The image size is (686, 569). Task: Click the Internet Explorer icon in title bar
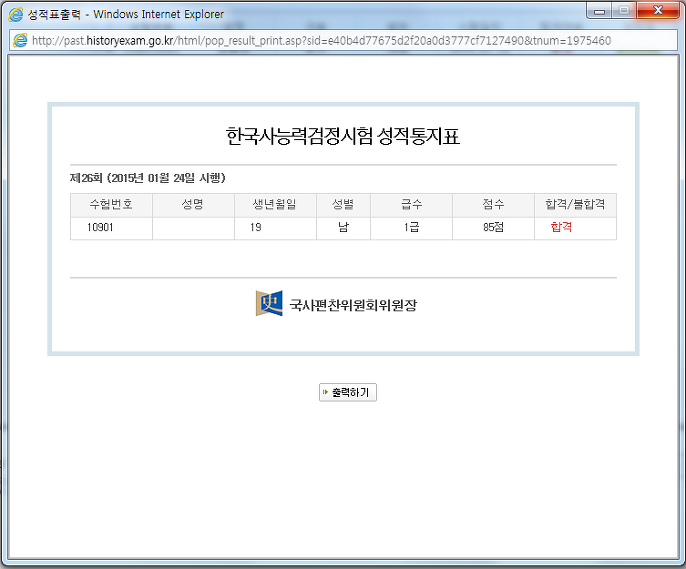coord(16,14)
